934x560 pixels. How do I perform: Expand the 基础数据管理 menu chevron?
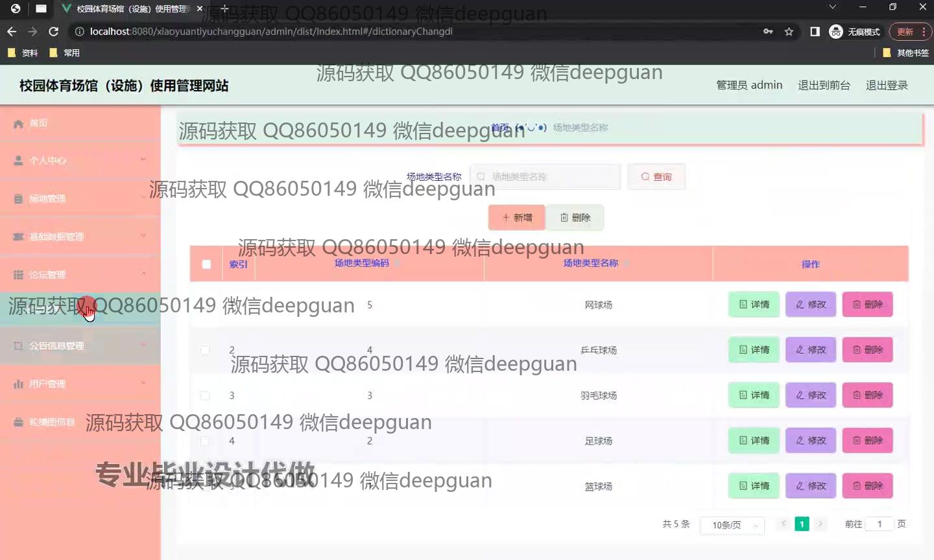143,236
